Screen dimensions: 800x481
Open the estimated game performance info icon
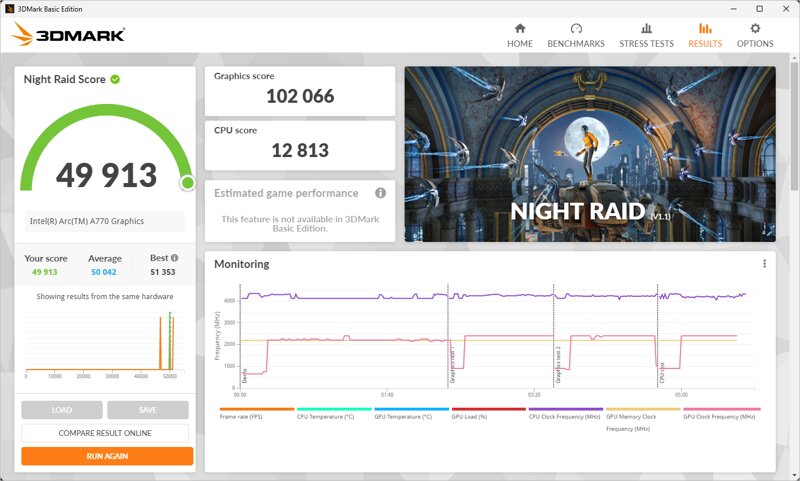(381, 193)
